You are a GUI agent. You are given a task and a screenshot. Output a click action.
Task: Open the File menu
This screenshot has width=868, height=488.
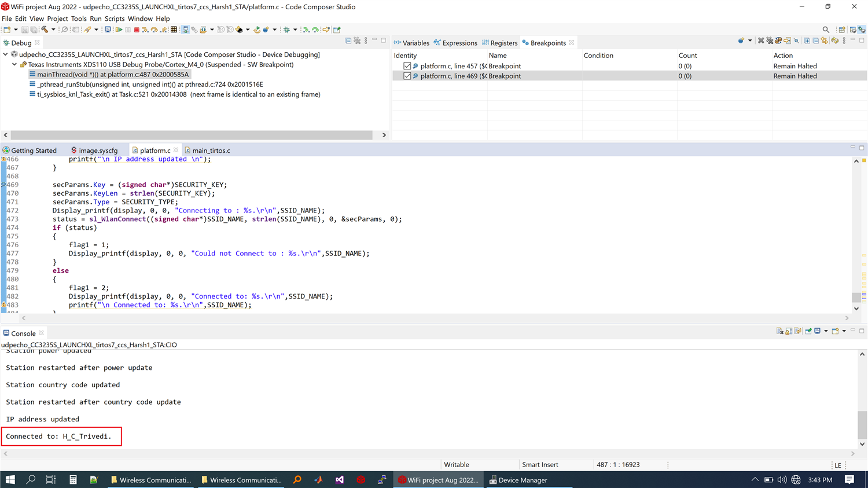click(x=7, y=19)
